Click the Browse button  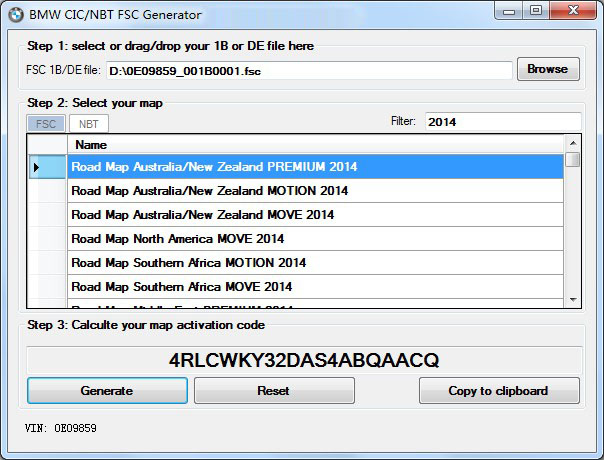548,69
